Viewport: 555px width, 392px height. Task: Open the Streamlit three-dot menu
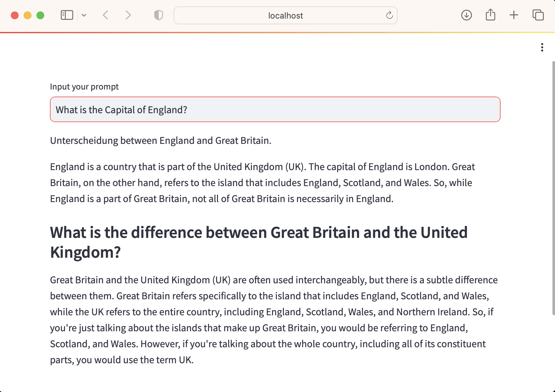tap(542, 47)
